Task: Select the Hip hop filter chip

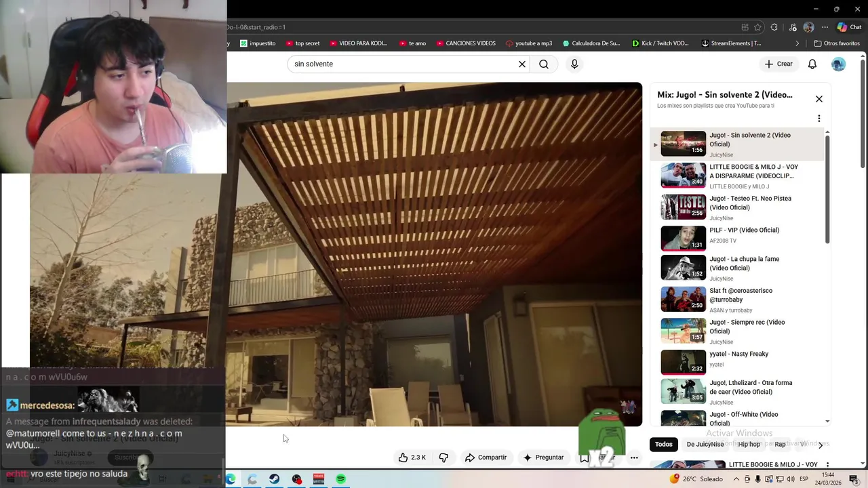Action: [x=749, y=445]
